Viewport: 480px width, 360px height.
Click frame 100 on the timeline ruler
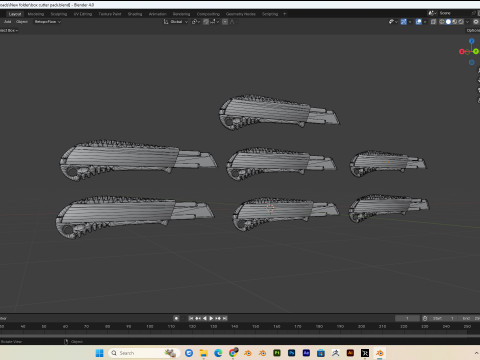click(x=150, y=327)
